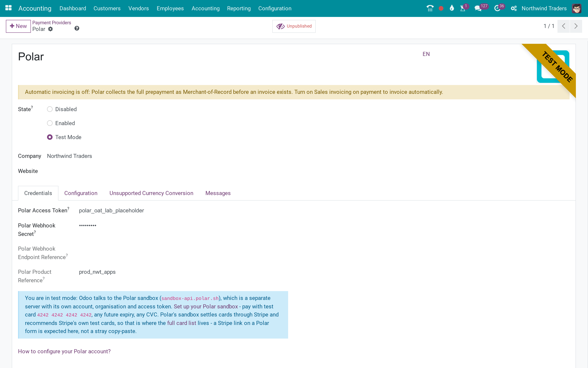Switch to the Credentials tab
Image resolution: width=588 pixels, height=368 pixels.
point(38,193)
